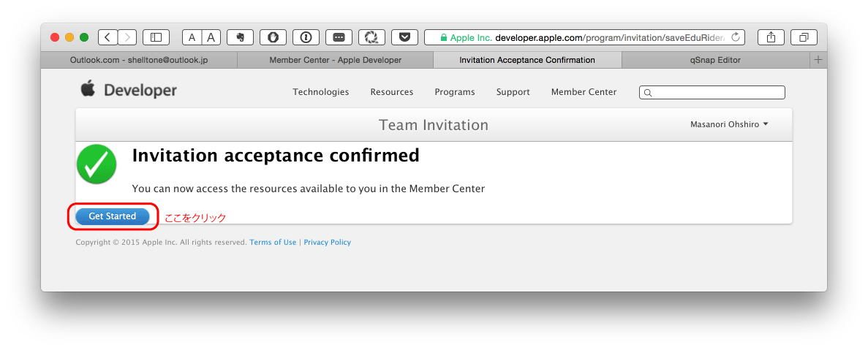Open Member Center navigation link
The width and height of the screenshot is (868, 350).
584,92
